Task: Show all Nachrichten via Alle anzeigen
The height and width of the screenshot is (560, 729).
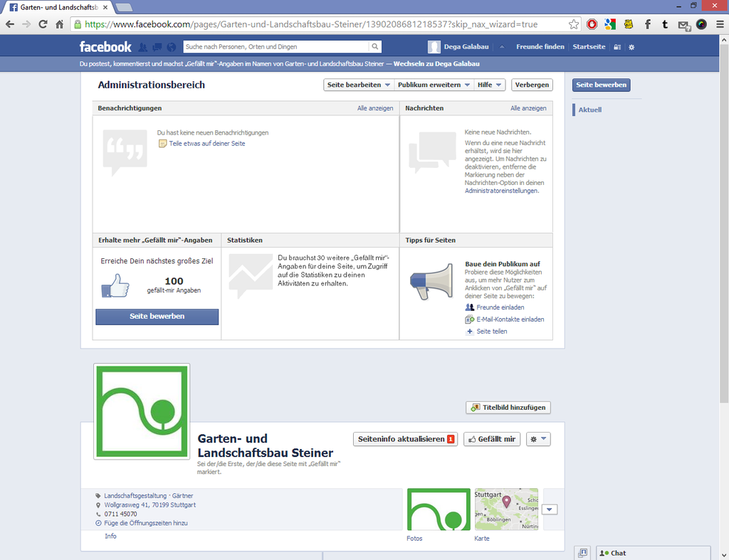Action: tap(529, 108)
